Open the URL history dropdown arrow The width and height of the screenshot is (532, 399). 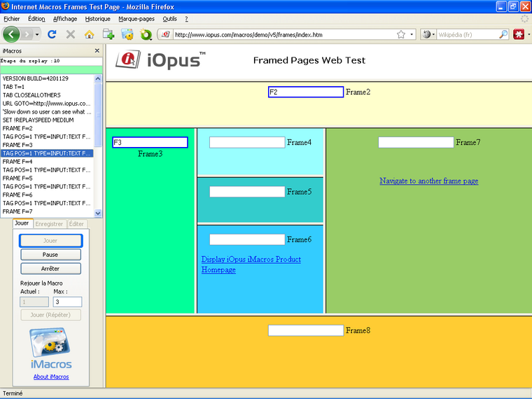click(x=412, y=34)
